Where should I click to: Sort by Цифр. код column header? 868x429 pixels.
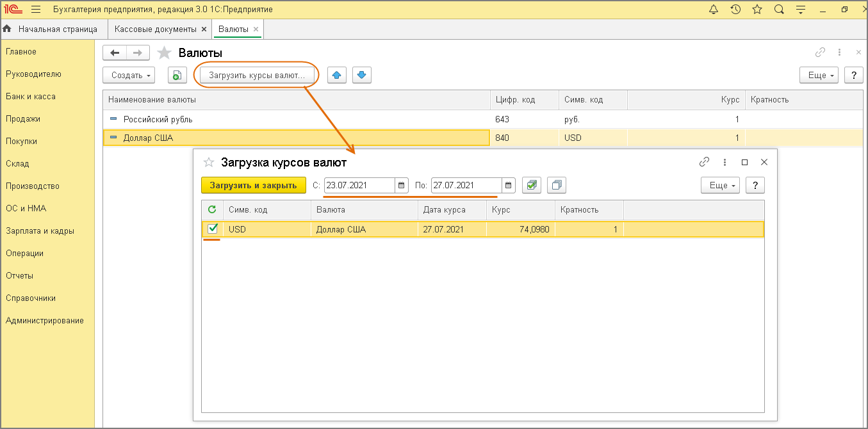pyautogui.click(x=525, y=100)
